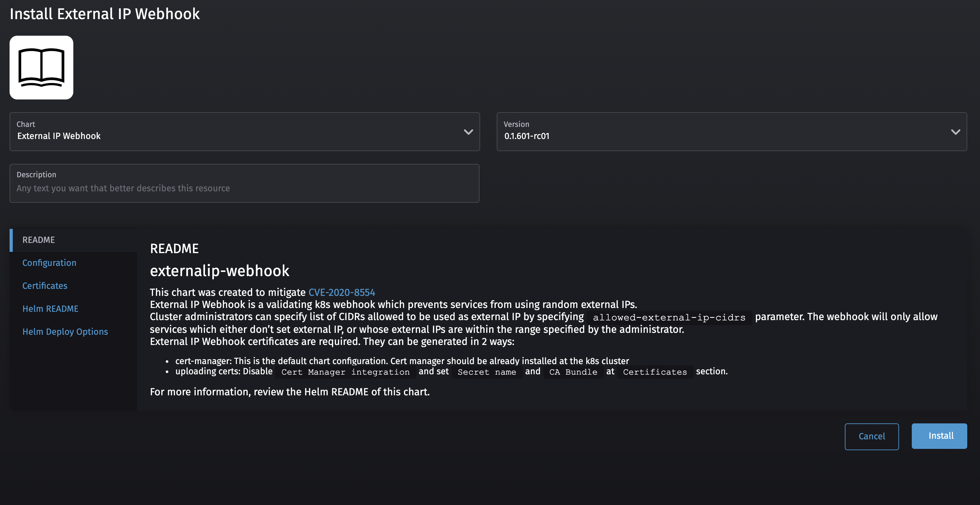Open the External IP Webhook chart selector
980x505 pixels.
tap(244, 132)
